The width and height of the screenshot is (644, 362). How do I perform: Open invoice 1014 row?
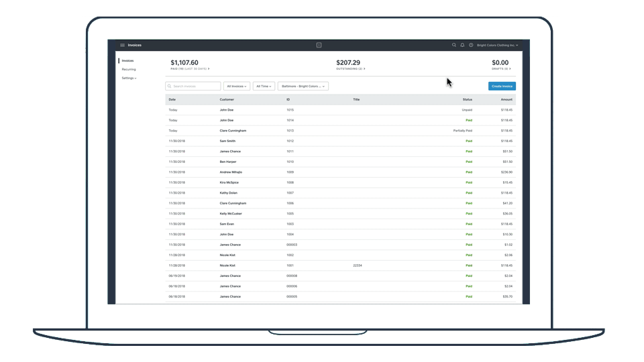341,120
